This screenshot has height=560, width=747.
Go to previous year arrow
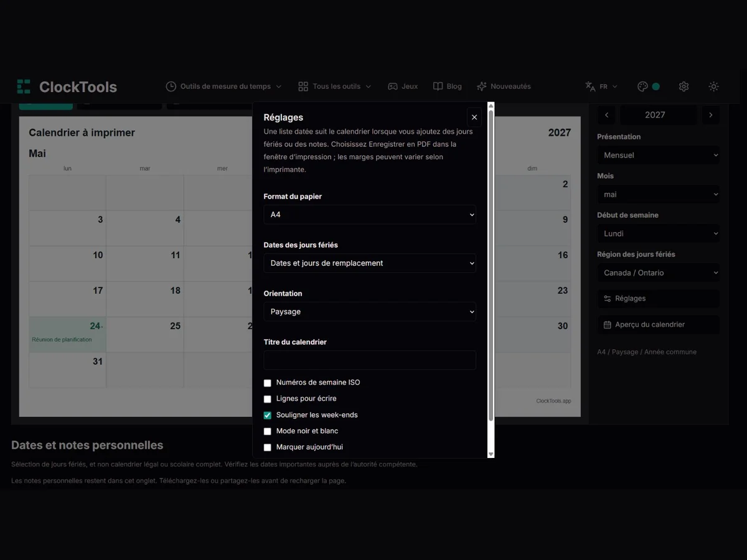point(607,115)
